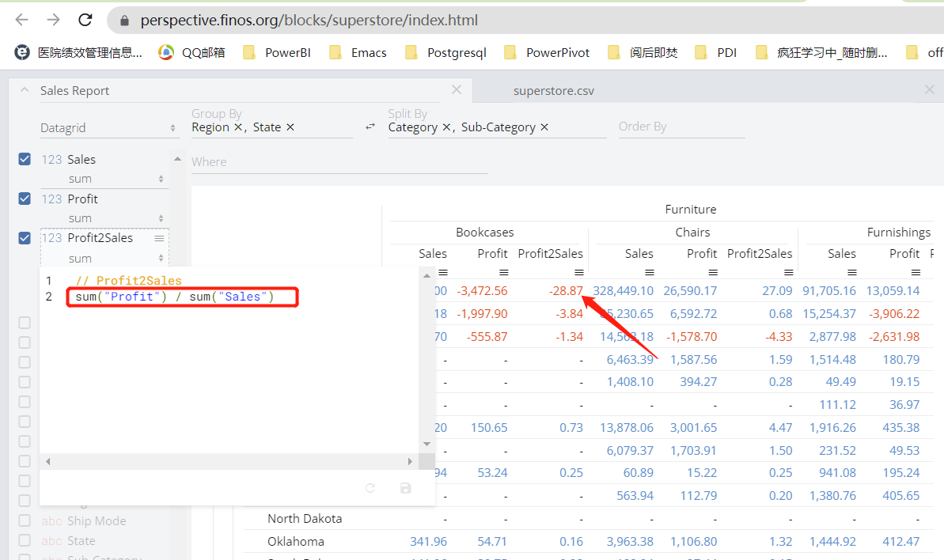Click the Profit2Sales column drag handle
The height and width of the screenshot is (560, 944).
click(x=159, y=238)
